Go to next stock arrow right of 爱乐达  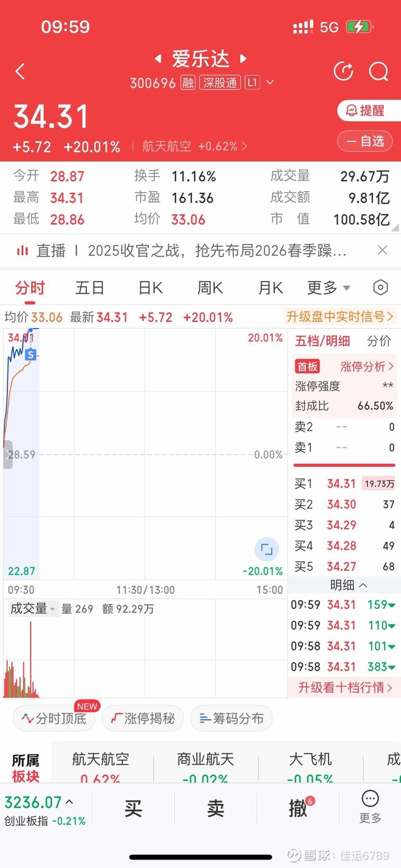[243, 59]
